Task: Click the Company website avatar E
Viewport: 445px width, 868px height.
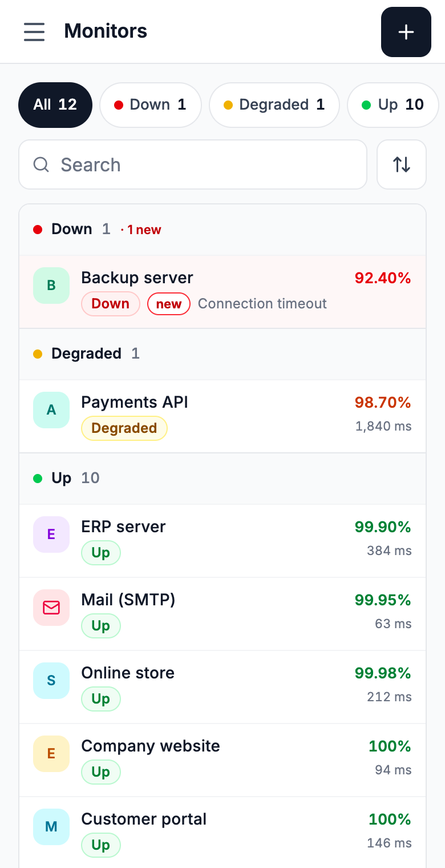Action: click(x=51, y=754)
